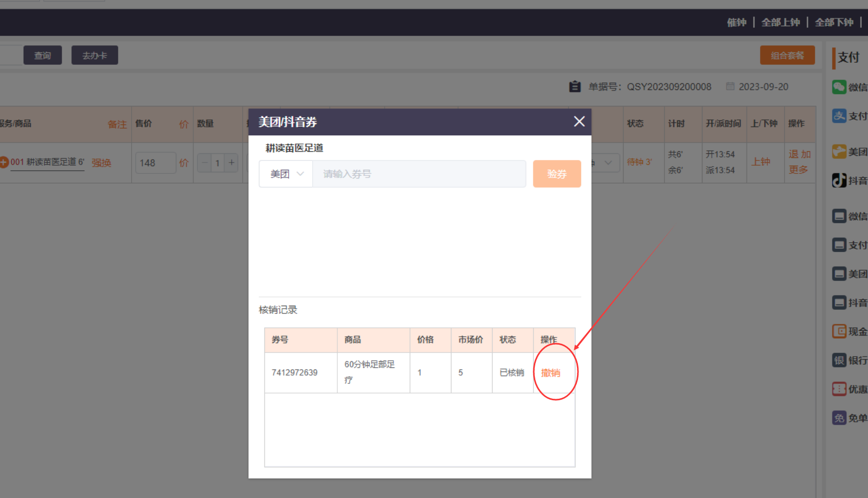868x498 pixels.
Task: Click the 券号 column header
Action: pos(301,340)
